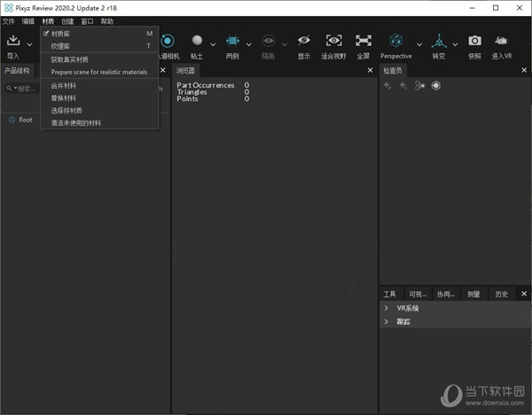
Task: Select the 浏览器 panel tab
Action: 185,71
